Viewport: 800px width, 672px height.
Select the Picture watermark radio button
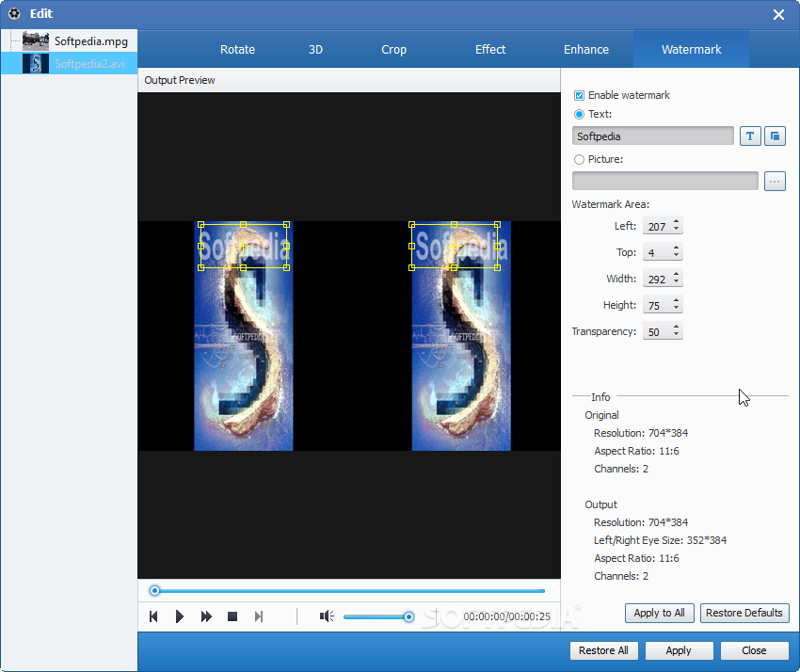pyautogui.click(x=579, y=160)
